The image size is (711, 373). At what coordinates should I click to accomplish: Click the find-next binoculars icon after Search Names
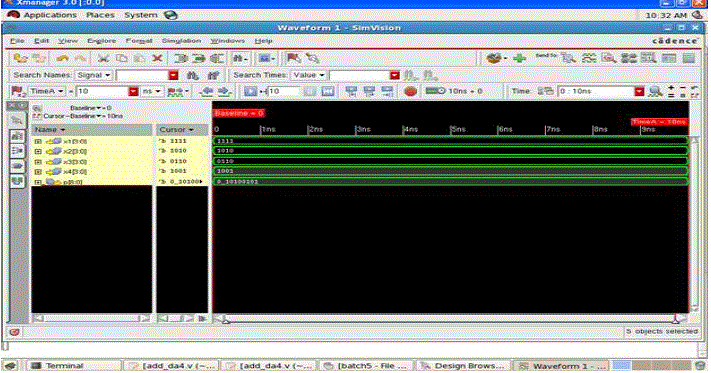192,75
